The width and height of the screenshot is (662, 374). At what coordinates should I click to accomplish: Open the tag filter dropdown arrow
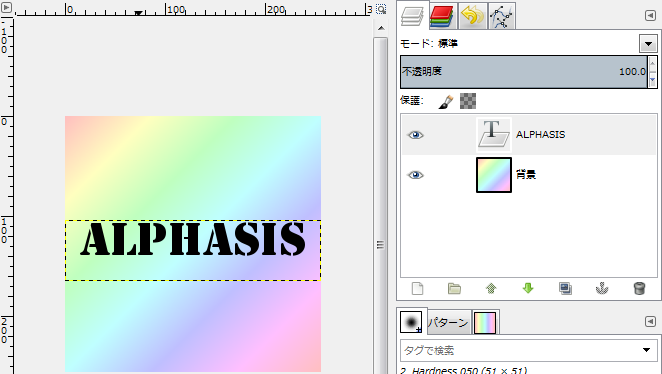coord(646,350)
